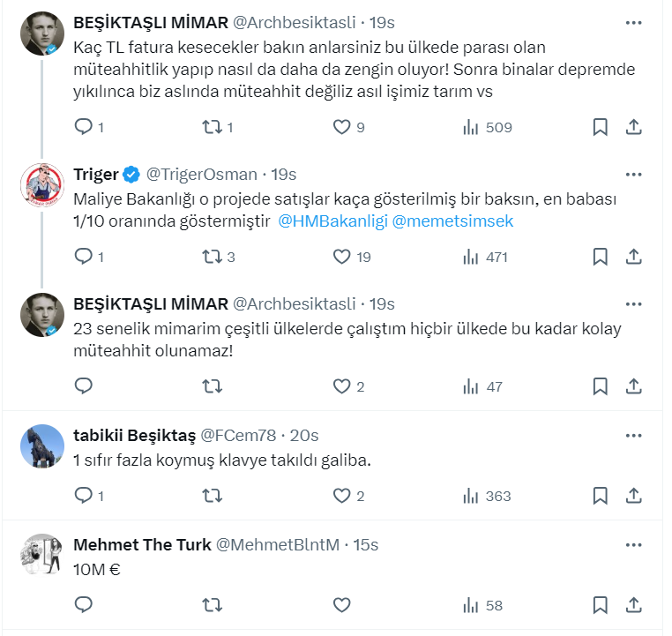
Task: Retweet Triger's tweet about Maliye Bakanlığı
Action: pyautogui.click(x=213, y=257)
